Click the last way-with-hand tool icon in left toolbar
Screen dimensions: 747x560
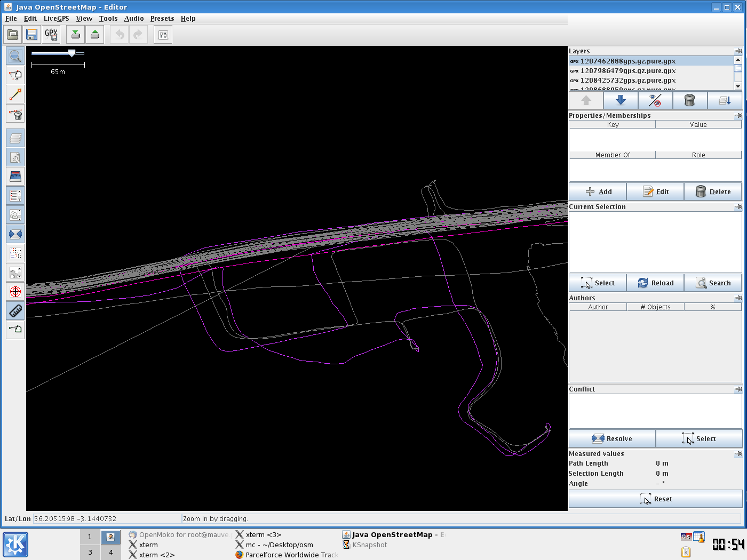point(15,329)
